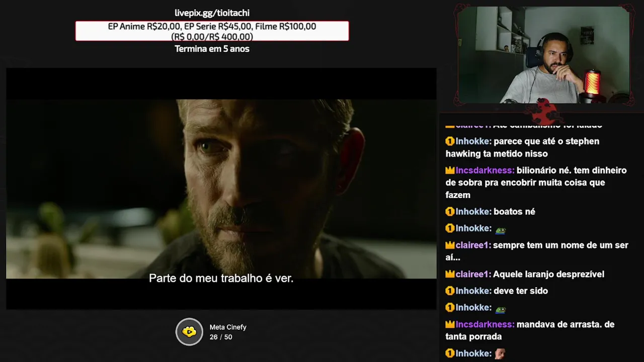The height and width of the screenshot is (362, 644).
Task: Click the movie video frame of the bearded man
Action: click(x=221, y=189)
